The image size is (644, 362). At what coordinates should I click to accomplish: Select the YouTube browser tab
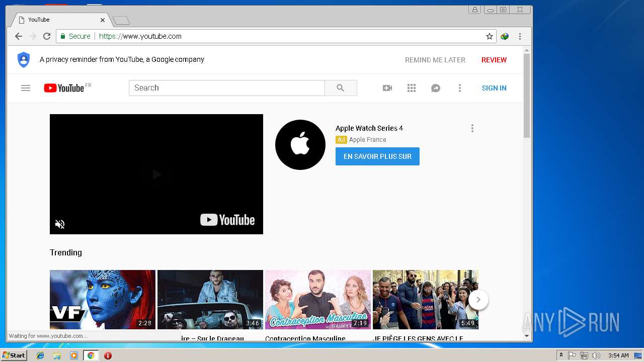point(60,20)
